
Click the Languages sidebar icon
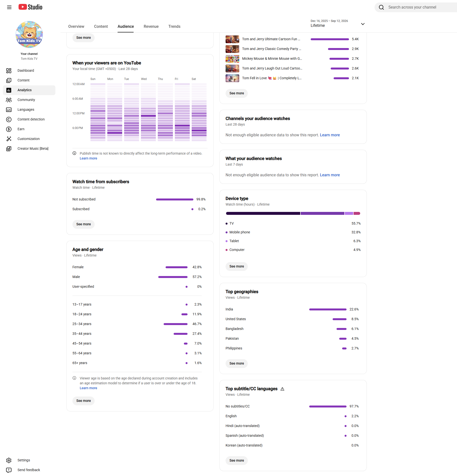point(9,109)
